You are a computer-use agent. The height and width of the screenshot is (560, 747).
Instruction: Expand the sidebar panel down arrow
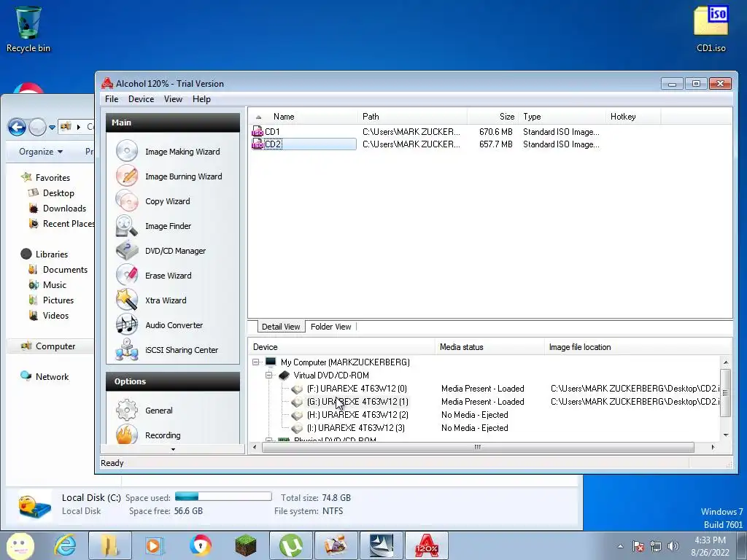tap(173, 449)
